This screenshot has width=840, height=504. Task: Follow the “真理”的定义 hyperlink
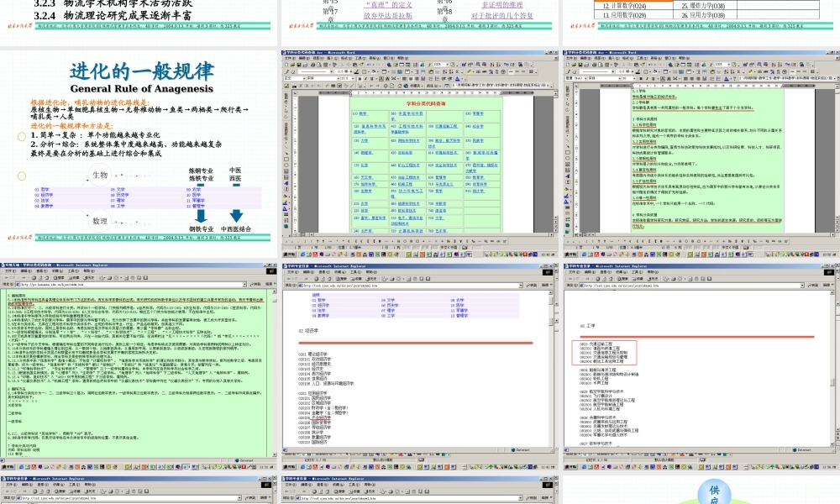point(388,5)
